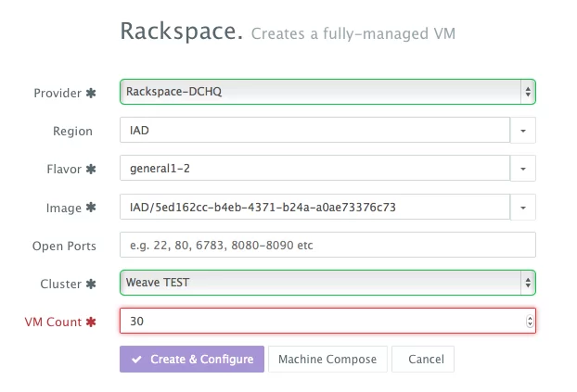Screen dimensions: 577x392
Task: Focus the Open Ports input field
Action: click(327, 245)
